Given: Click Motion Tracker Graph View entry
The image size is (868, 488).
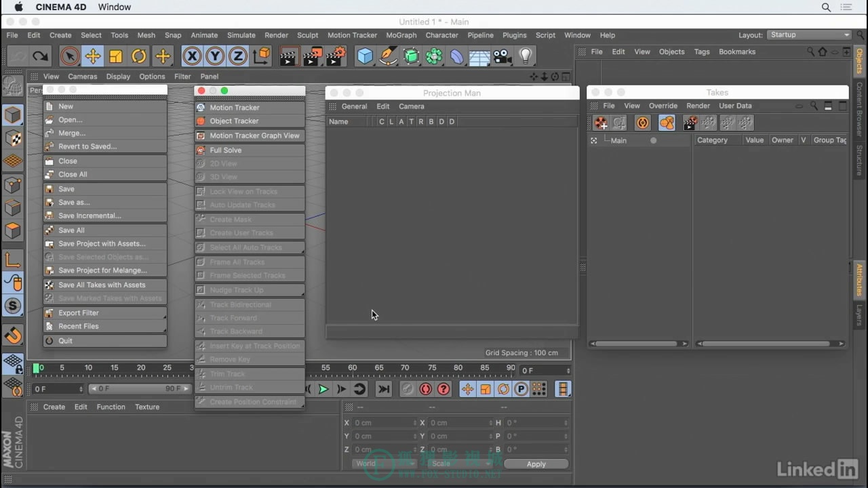Looking at the screenshot, I should pyautogui.click(x=250, y=136).
